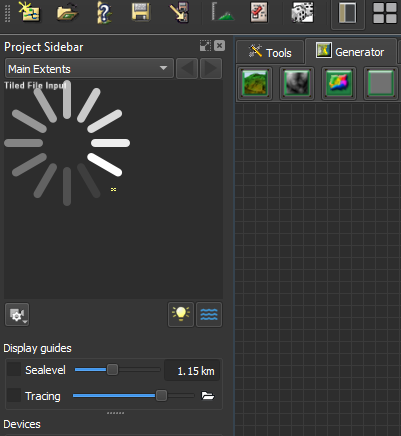Click the new world file icon
Screen dimensions: 401x436
coord(29,12)
